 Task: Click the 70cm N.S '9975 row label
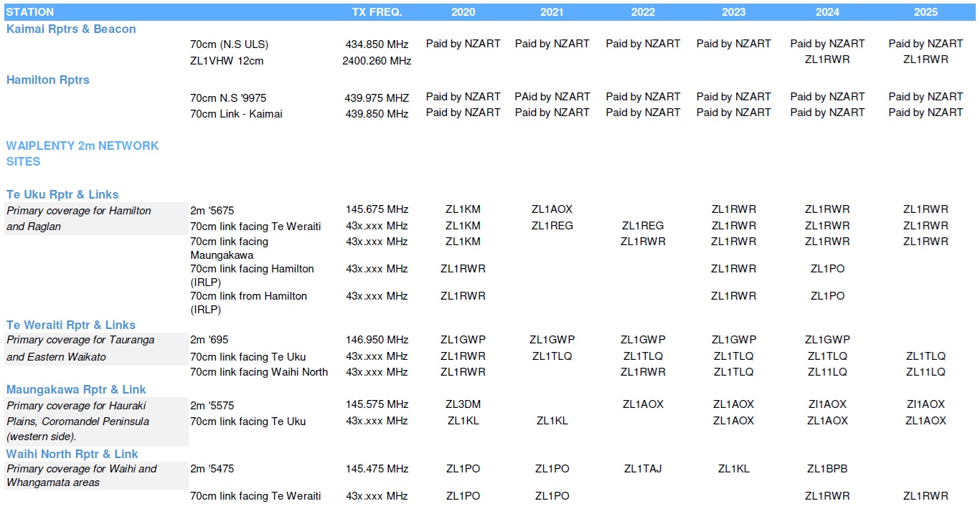coord(228,97)
